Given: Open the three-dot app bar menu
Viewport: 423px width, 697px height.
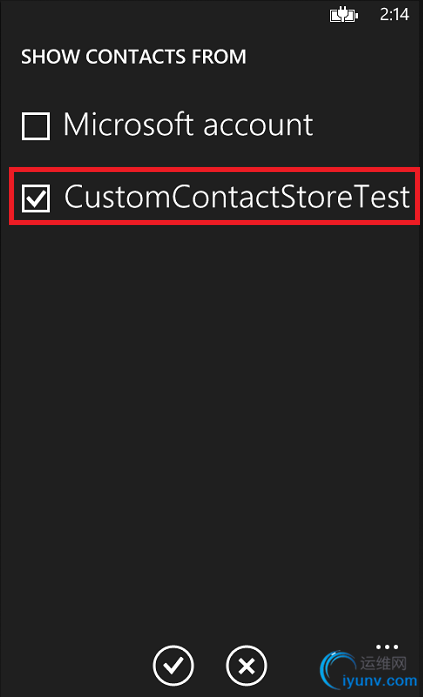Looking at the screenshot, I should tap(387, 647).
